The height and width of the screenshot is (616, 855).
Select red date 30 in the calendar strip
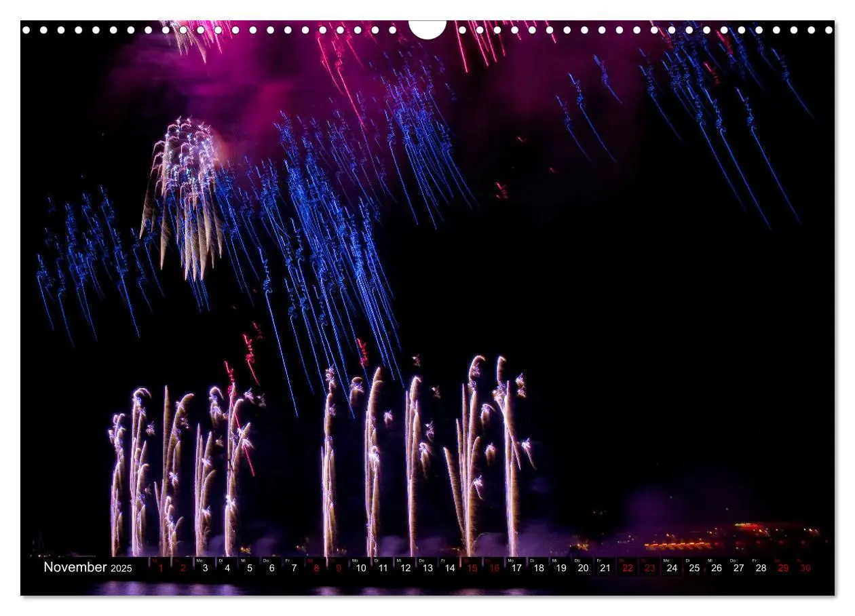coord(805,568)
